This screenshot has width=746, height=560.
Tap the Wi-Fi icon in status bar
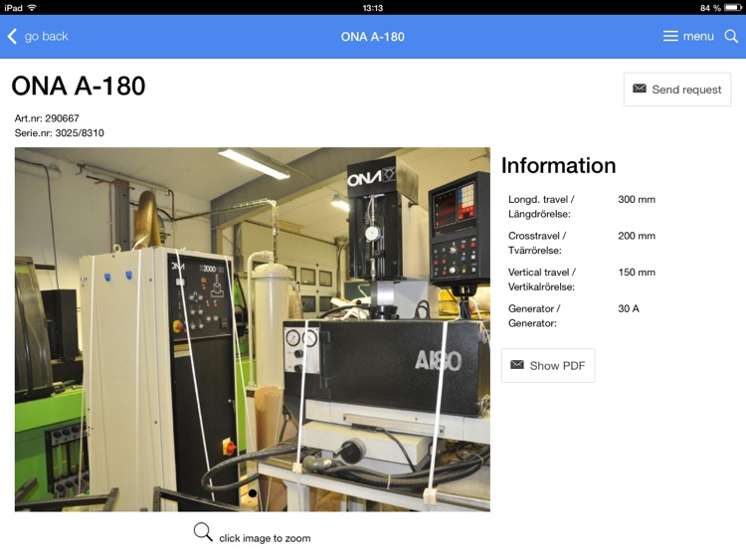[32, 7]
